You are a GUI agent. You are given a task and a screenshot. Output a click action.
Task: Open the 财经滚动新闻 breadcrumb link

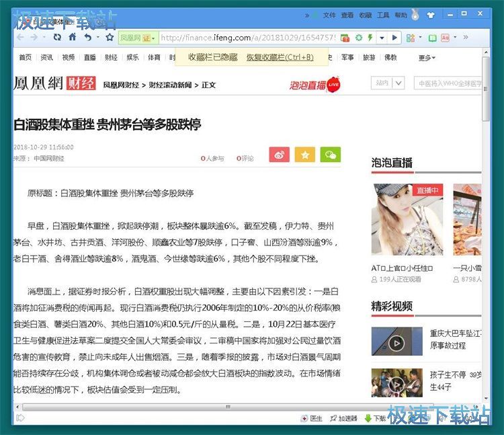[170, 85]
